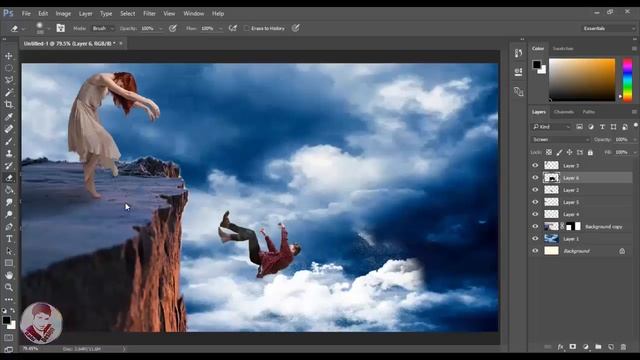640x360 pixels.
Task: Select the Lasso tool
Action: click(9, 80)
